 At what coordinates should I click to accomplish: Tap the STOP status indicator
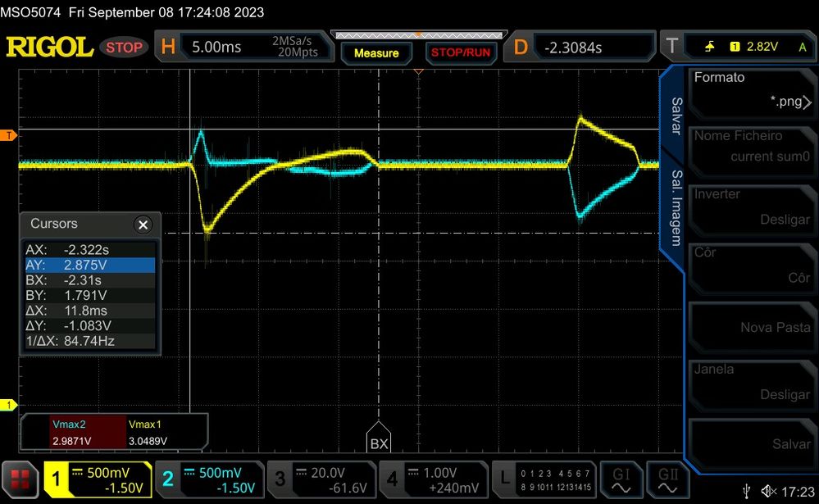pos(124,48)
